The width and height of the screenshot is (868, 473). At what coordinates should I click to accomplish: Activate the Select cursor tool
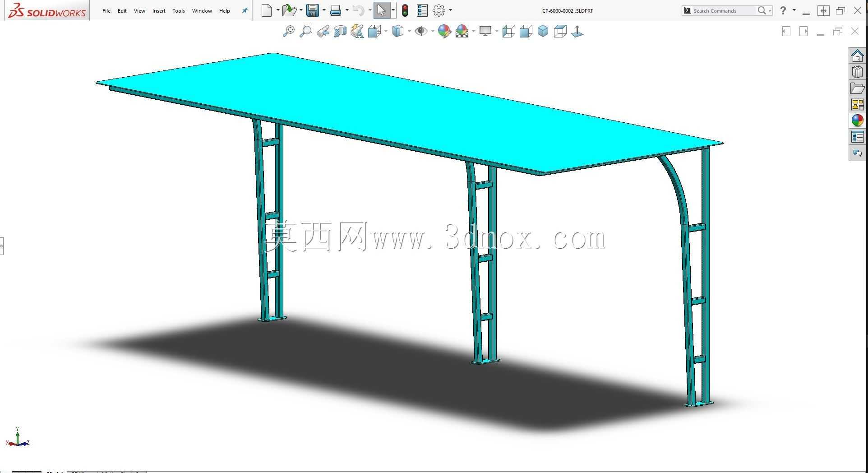click(x=382, y=10)
